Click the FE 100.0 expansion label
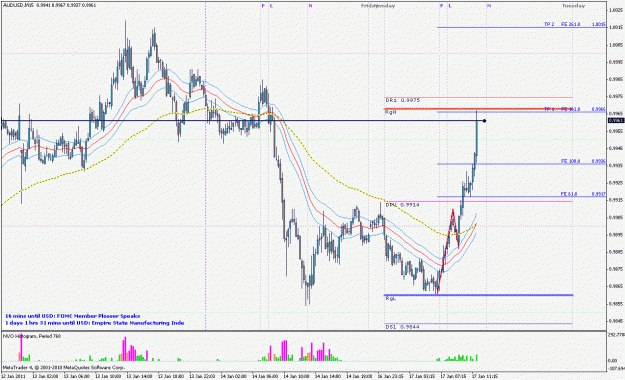Image resolution: width=625 pixels, height=380 pixels. pyautogui.click(x=570, y=161)
